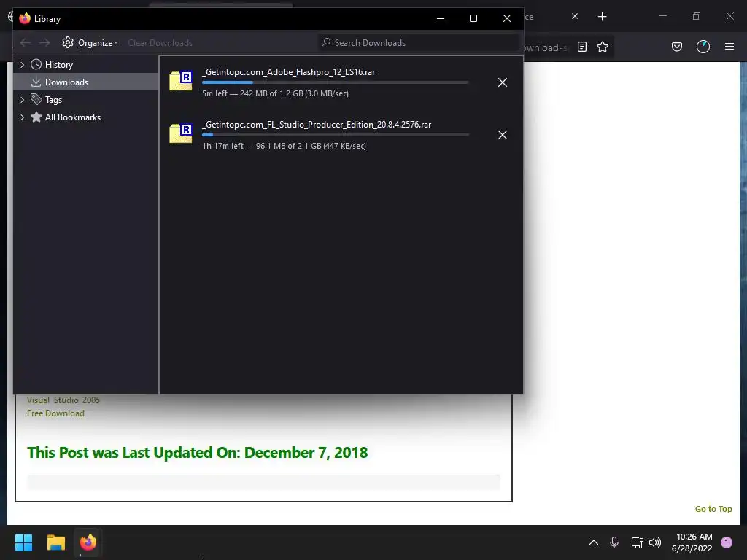Maximize the Library window

point(473,18)
